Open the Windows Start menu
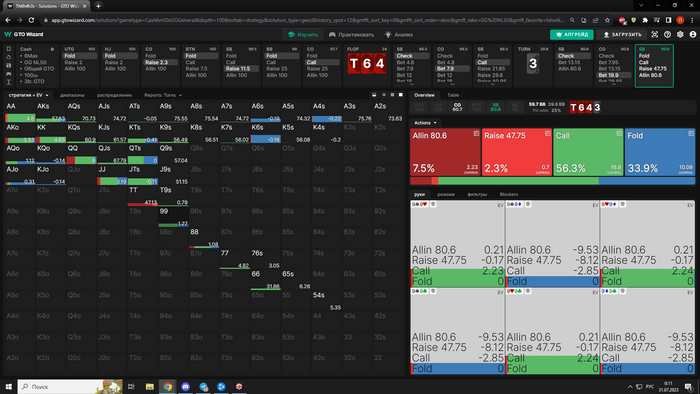 8,386
